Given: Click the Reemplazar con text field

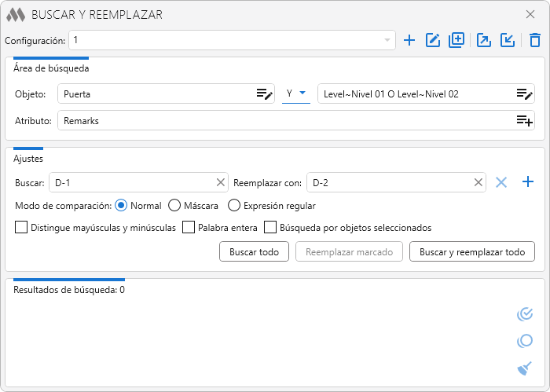Looking at the screenshot, I should tap(389, 183).
